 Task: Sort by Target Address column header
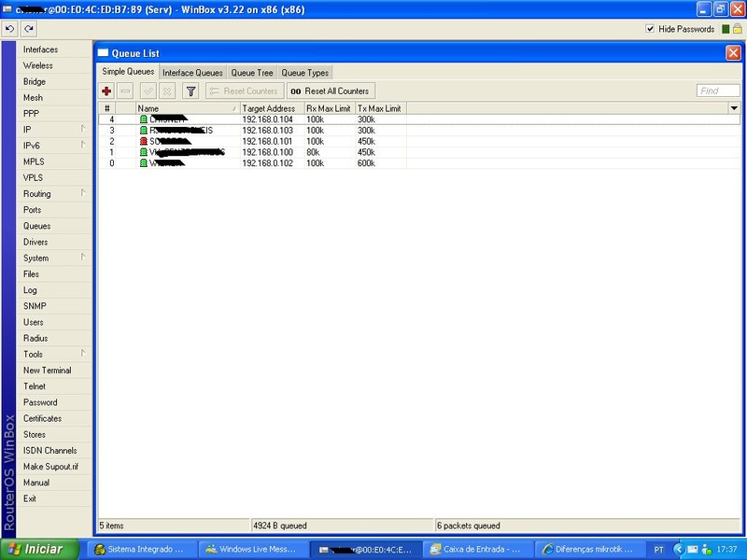tap(272, 108)
